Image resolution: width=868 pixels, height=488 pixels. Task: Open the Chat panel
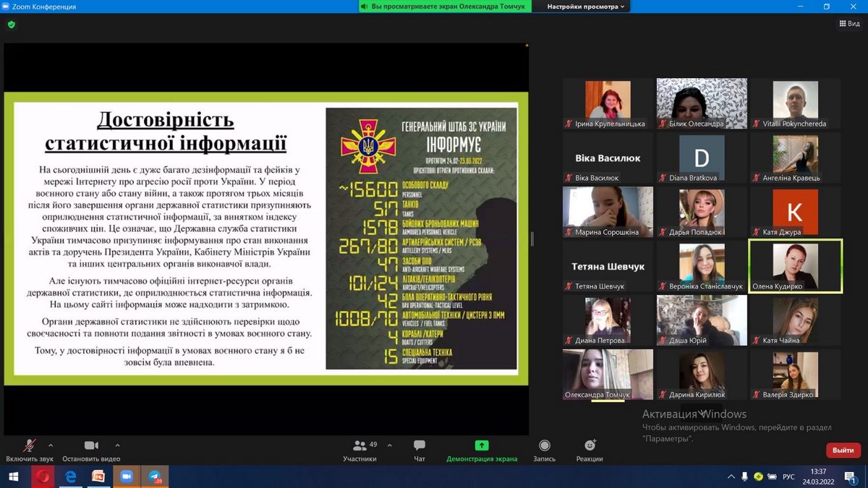[x=419, y=446]
